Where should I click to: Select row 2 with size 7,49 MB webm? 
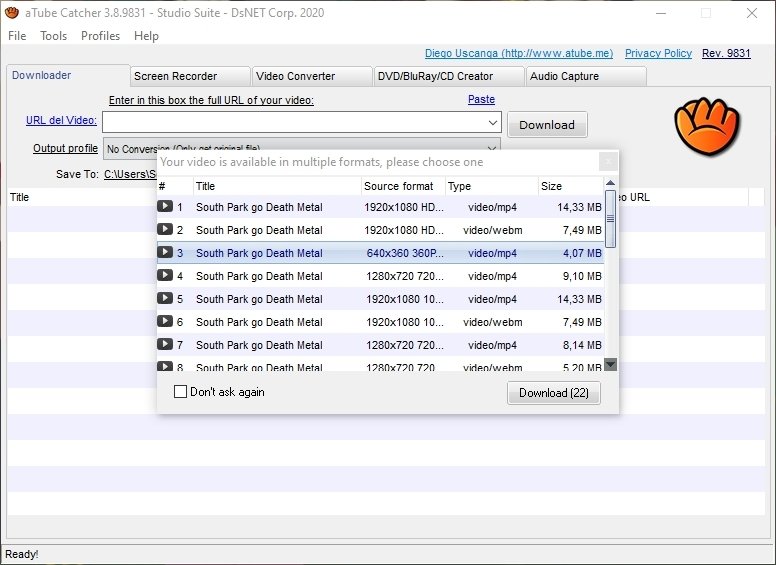380,230
